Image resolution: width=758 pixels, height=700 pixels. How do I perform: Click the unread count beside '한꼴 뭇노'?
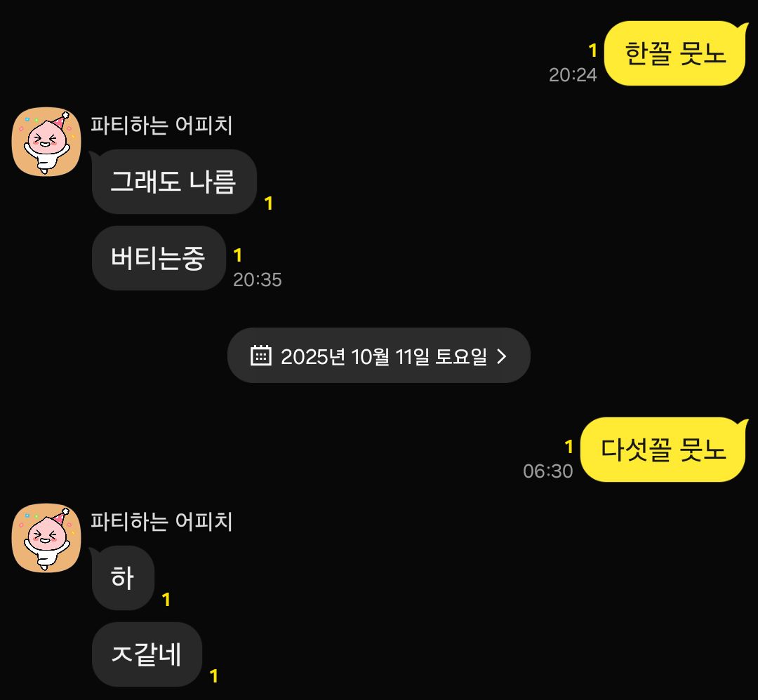pos(592,51)
